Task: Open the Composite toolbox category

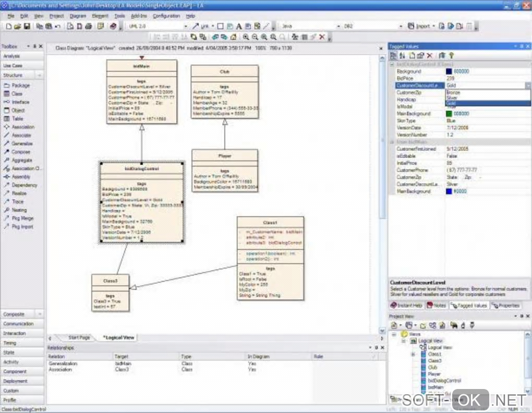Action: (18, 314)
